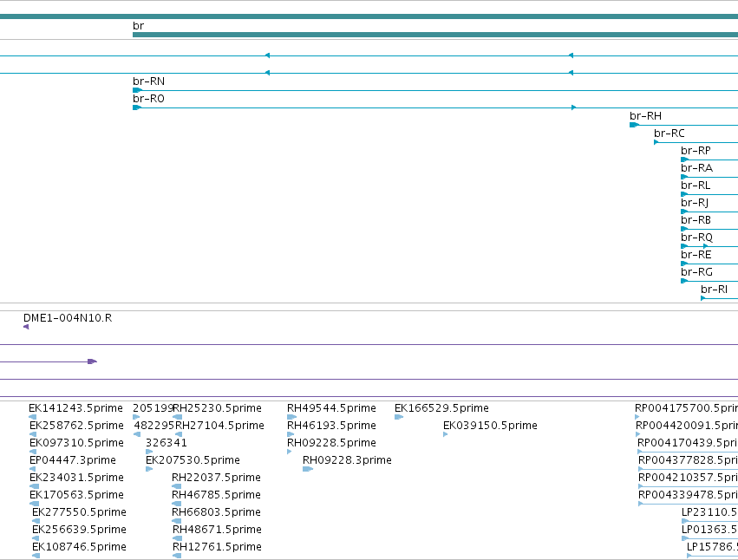This screenshot has height=560, width=738.
Task: Open the br-RI transcript label
Action: [714, 290]
